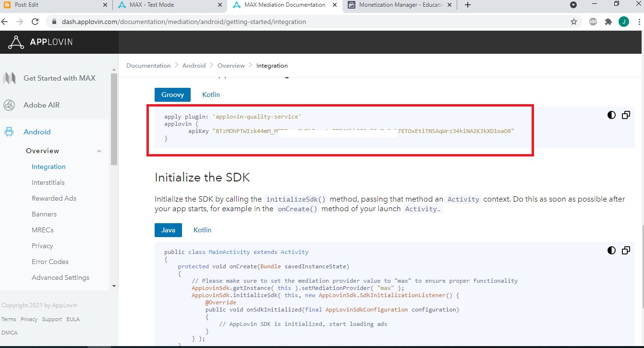Close the Monetization Manager tab
644x348 pixels.
450,5
